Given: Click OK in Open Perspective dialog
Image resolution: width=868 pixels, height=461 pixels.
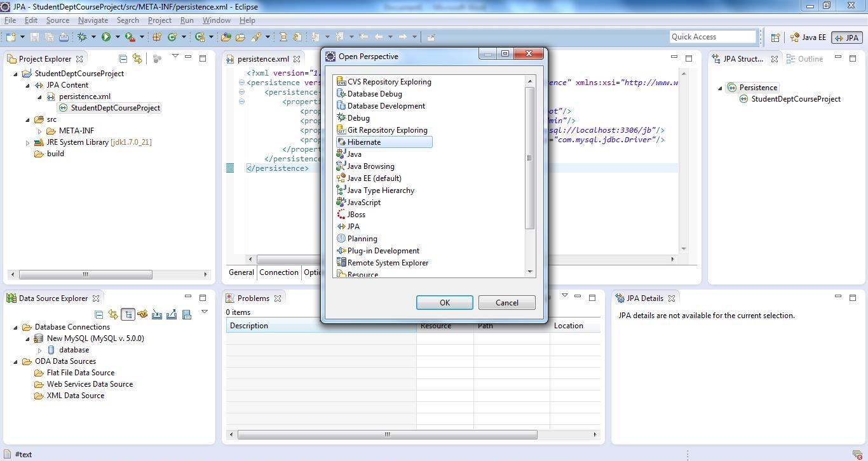Looking at the screenshot, I should pyautogui.click(x=444, y=303).
